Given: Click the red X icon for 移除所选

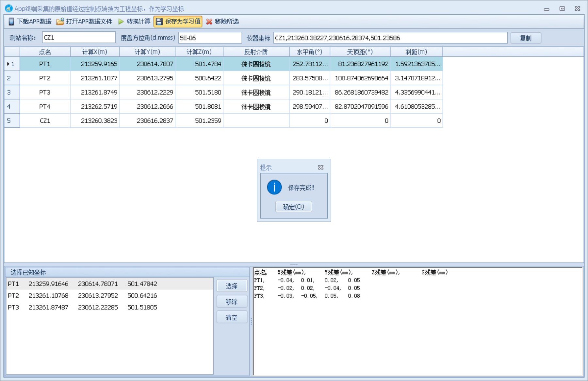Looking at the screenshot, I should 209,22.
